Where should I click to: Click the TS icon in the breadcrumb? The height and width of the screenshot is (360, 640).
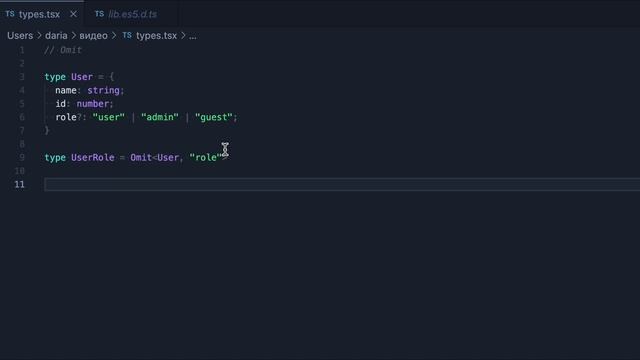coord(127,36)
